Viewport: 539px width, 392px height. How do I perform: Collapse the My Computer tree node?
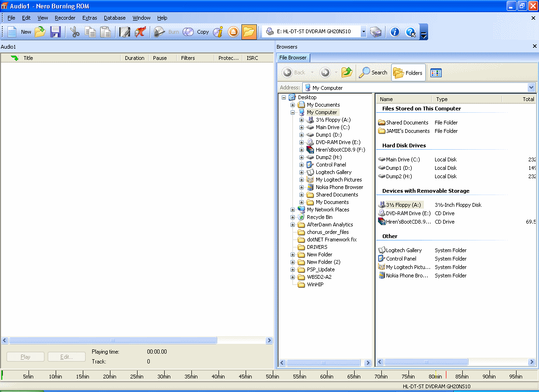coord(292,112)
